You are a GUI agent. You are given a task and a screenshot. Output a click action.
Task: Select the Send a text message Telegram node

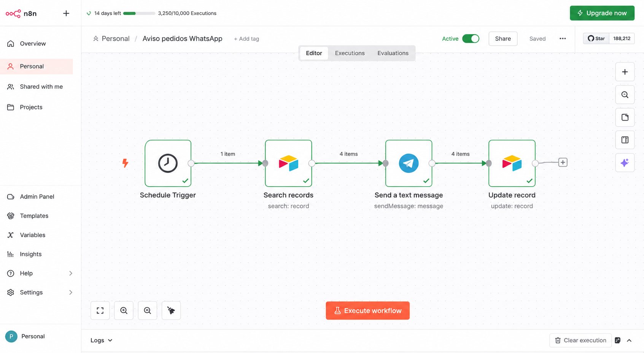[409, 163]
